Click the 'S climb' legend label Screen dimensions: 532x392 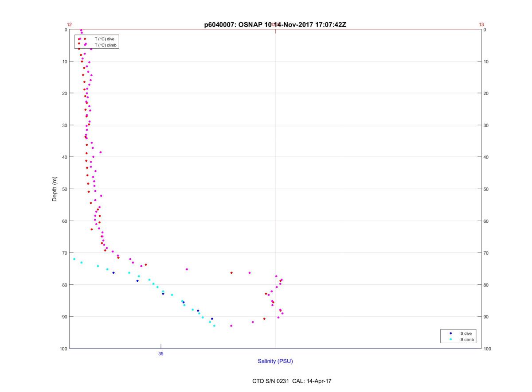coord(467,340)
